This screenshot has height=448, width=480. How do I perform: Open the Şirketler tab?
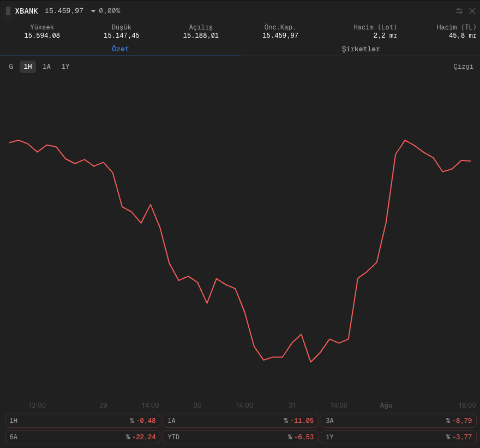pos(361,49)
